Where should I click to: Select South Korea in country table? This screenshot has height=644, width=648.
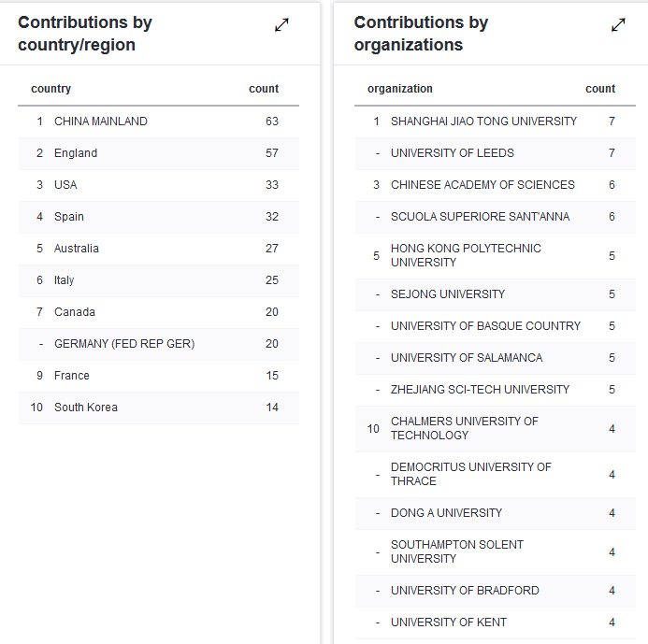[86, 408]
